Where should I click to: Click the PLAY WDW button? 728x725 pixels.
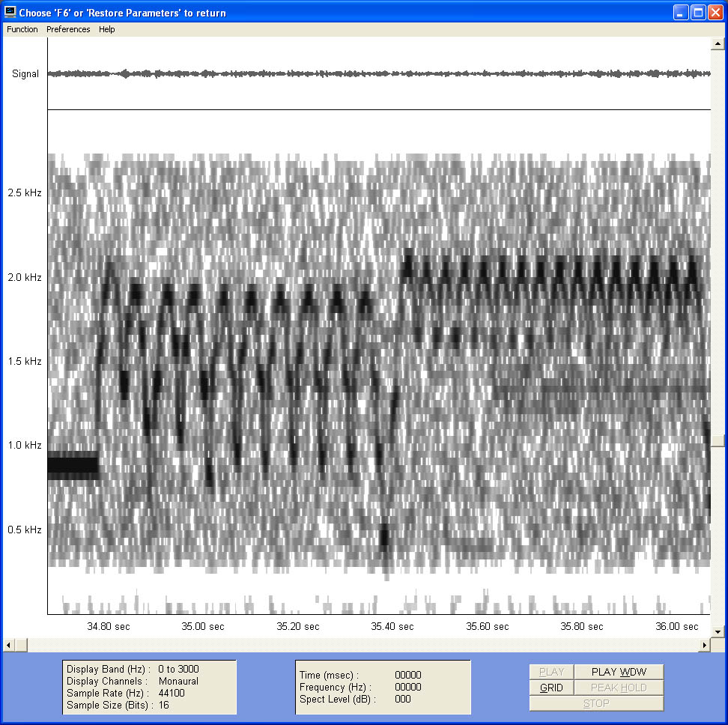(x=619, y=672)
